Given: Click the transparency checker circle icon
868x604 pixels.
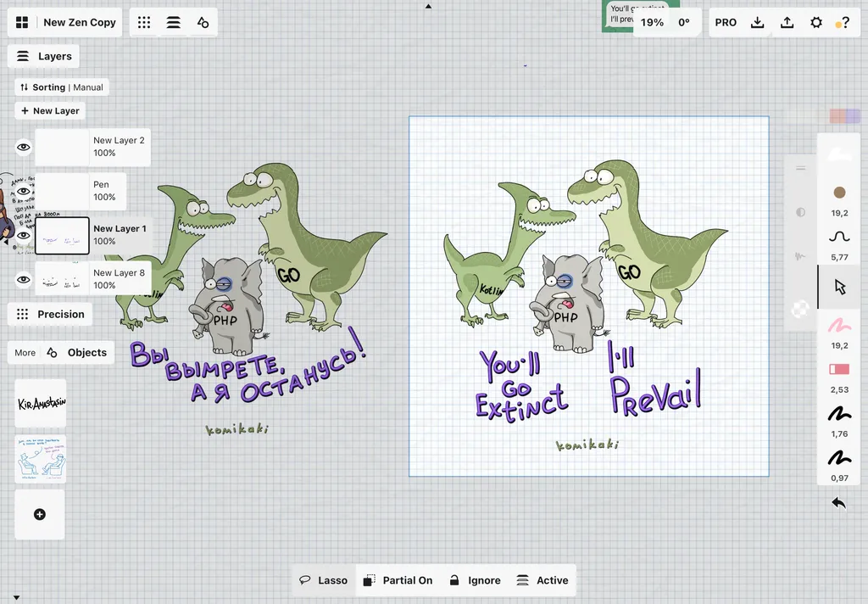Looking at the screenshot, I should [800, 309].
